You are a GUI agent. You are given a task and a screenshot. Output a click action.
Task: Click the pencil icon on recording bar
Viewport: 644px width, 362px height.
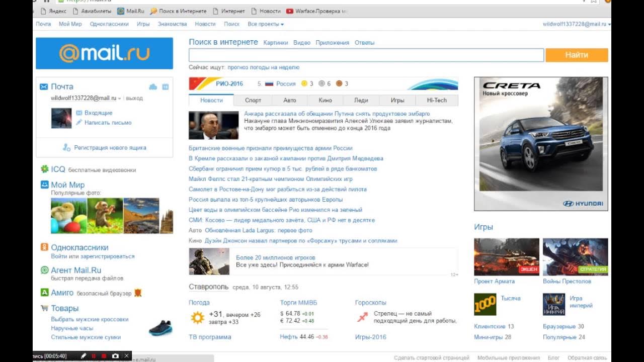coord(83,356)
